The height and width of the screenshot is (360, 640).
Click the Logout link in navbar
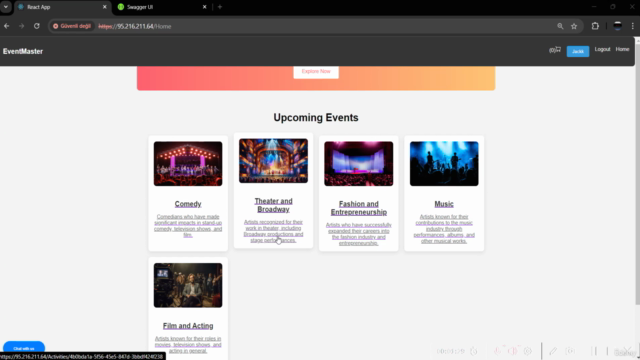click(602, 49)
